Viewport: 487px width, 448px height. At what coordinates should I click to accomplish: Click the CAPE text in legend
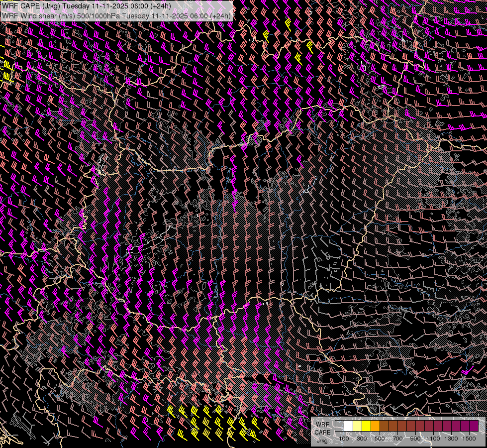[323, 433]
